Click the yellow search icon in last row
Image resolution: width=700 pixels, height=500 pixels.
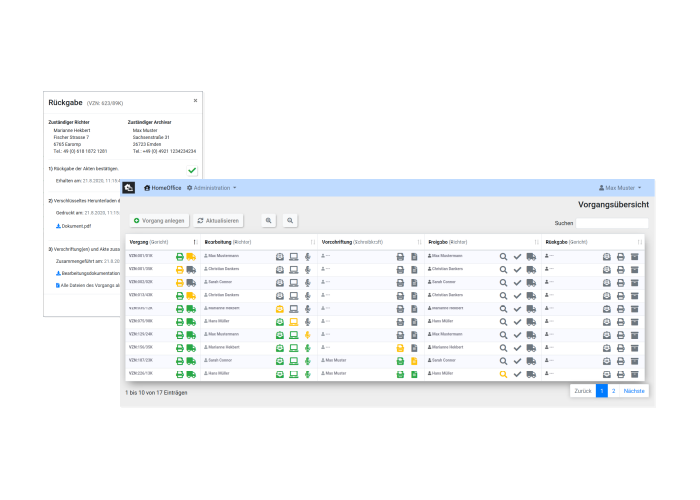point(504,373)
